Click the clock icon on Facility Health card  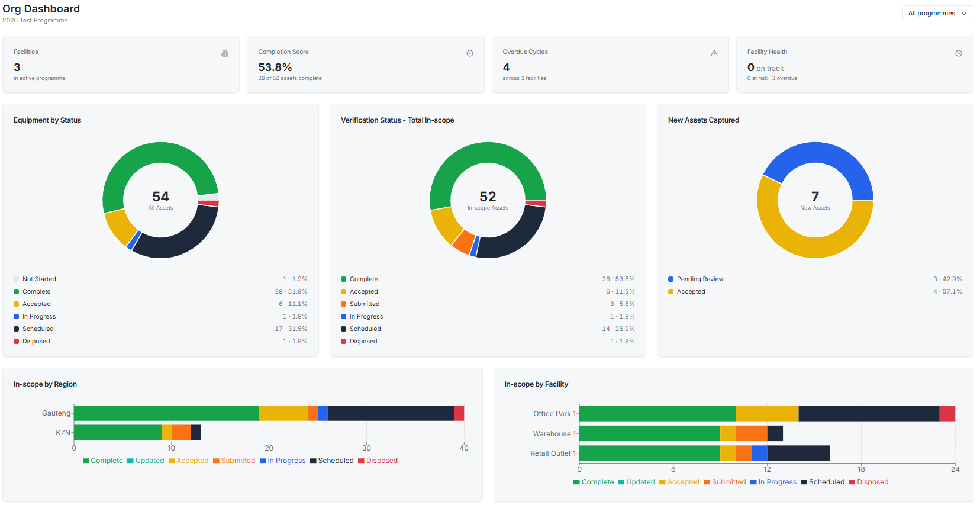[959, 53]
